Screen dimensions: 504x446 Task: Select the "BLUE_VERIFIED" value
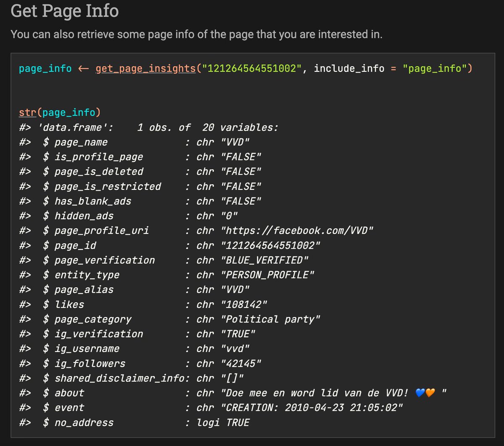click(x=265, y=260)
